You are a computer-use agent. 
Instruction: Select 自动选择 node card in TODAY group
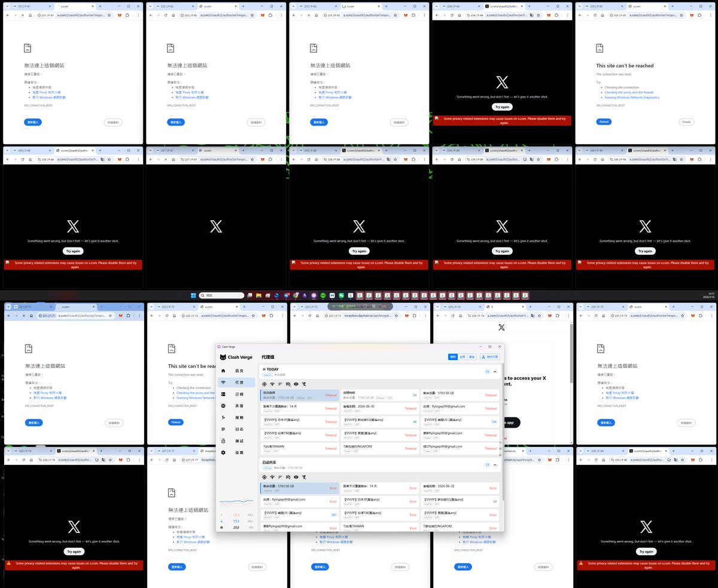pyautogui.click(x=299, y=395)
